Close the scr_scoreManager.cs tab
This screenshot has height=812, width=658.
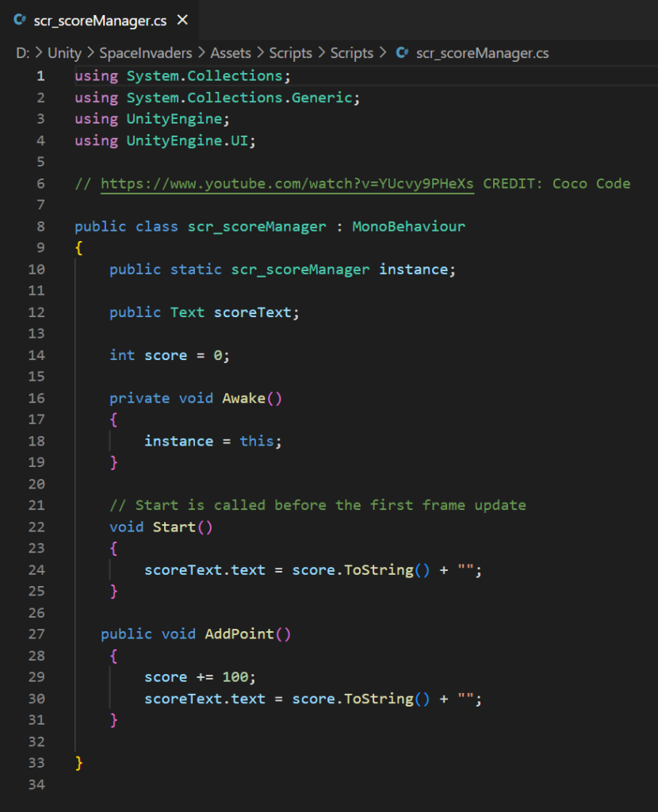[x=182, y=20]
